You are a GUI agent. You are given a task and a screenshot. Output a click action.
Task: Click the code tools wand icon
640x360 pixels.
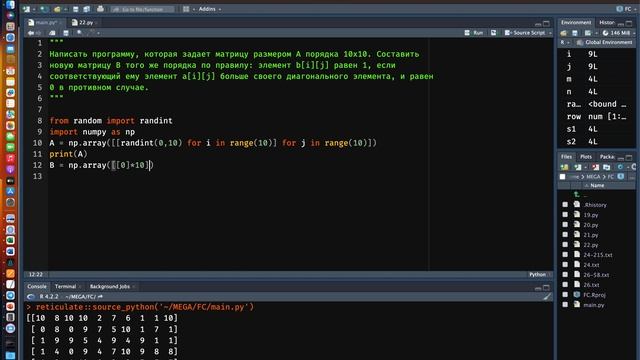point(91,33)
